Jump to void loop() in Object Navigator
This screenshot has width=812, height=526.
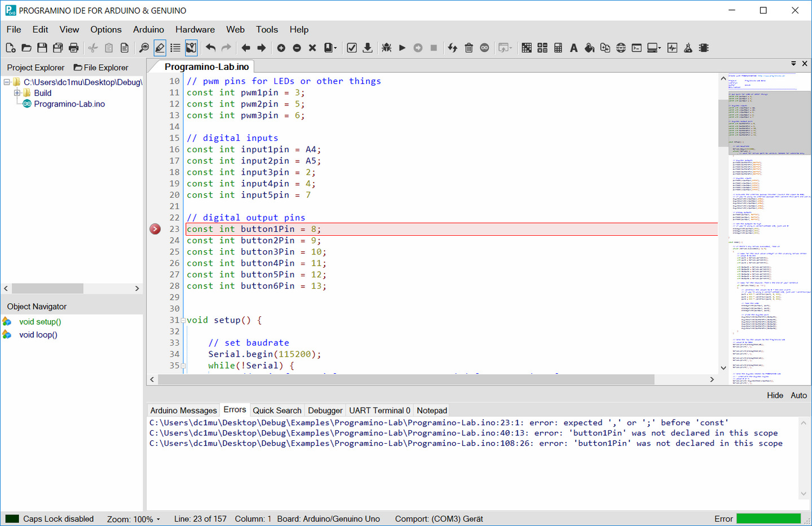[x=38, y=335]
